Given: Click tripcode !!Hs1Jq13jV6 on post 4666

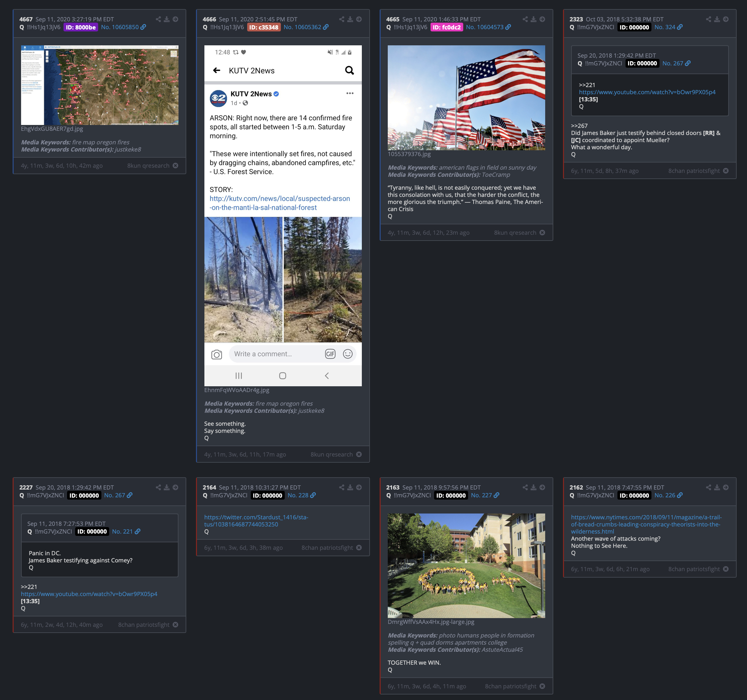Looking at the screenshot, I should coord(227,27).
